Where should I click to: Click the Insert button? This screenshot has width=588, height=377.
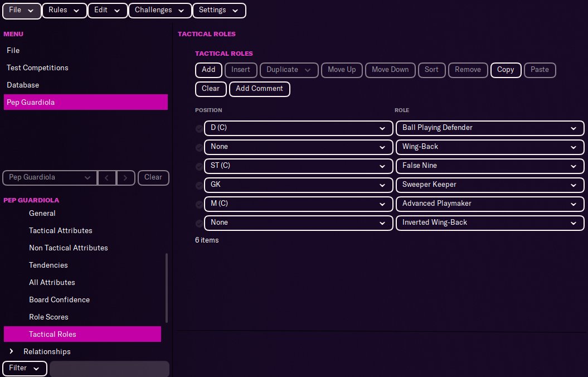(x=240, y=70)
